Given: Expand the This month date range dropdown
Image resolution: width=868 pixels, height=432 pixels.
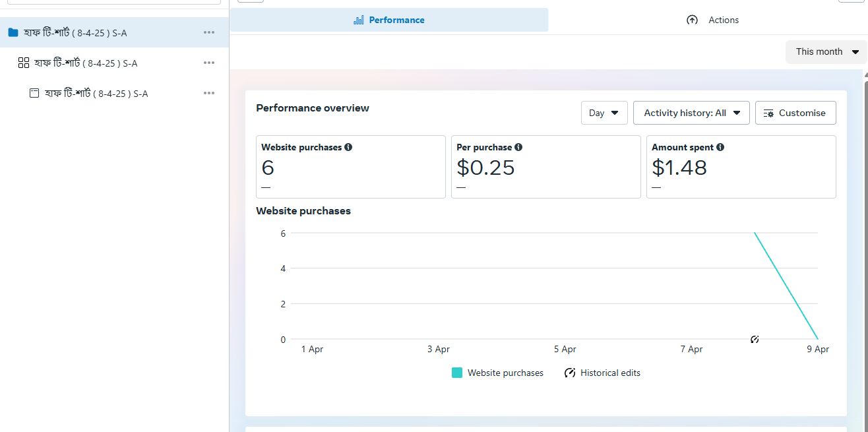Looking at the screenshot, I should [x=826, y=51].
